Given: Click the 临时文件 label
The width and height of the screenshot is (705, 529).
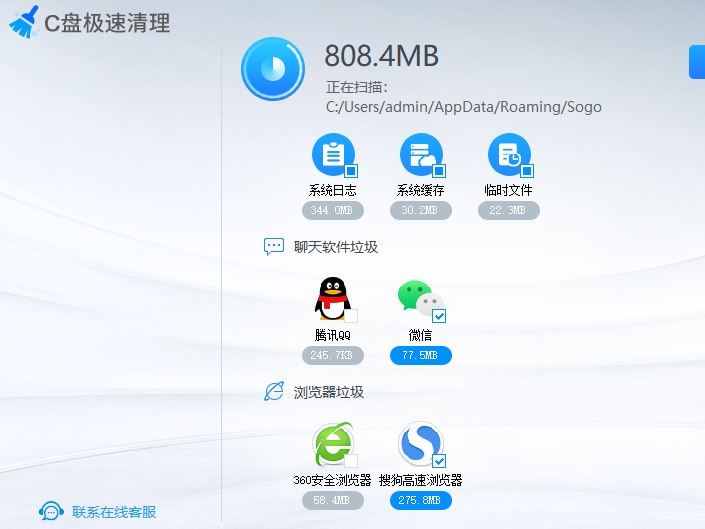Looking at the screenshot, I should pos(509,190).
